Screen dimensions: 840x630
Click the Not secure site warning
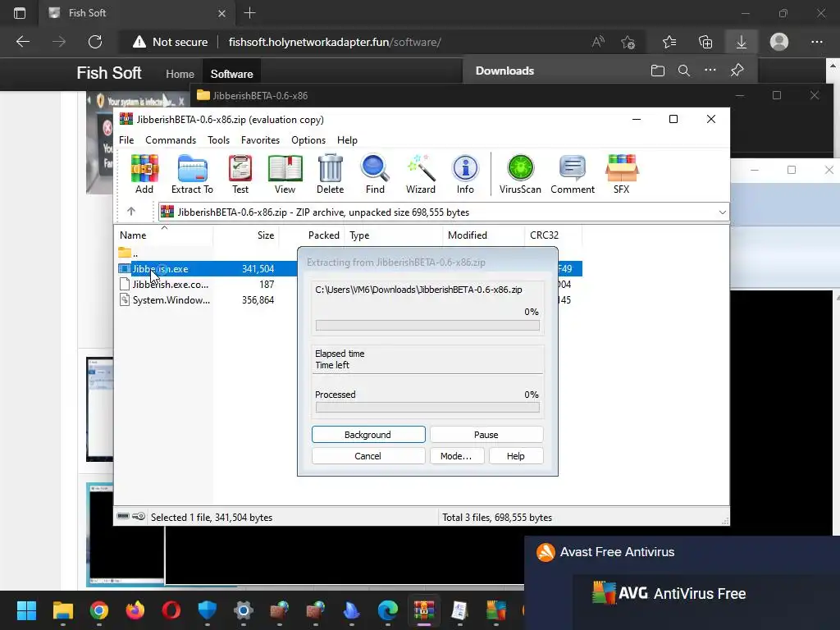(171, 42)
